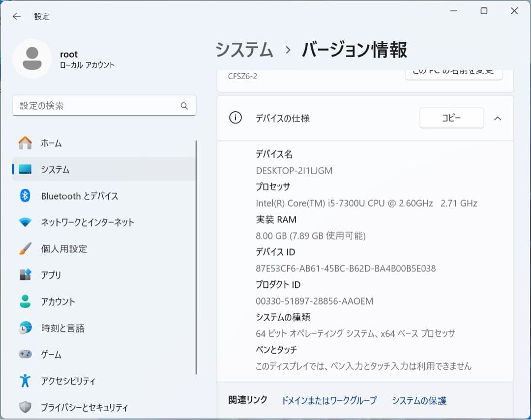The width and height of the screenshot is (531, 420).
Task: Click システム in the breadcrumb header
Action: click(244, 50)
